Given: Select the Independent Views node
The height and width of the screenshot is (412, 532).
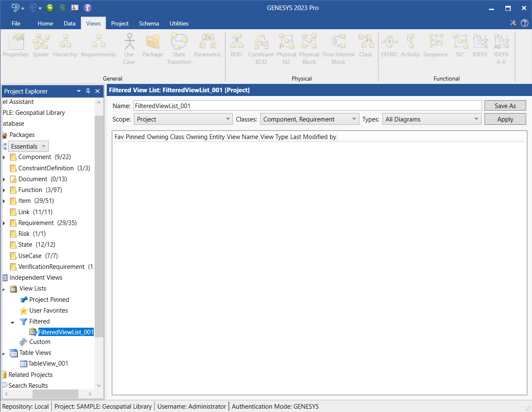Looking at the screenshot, I should (36, 278).
